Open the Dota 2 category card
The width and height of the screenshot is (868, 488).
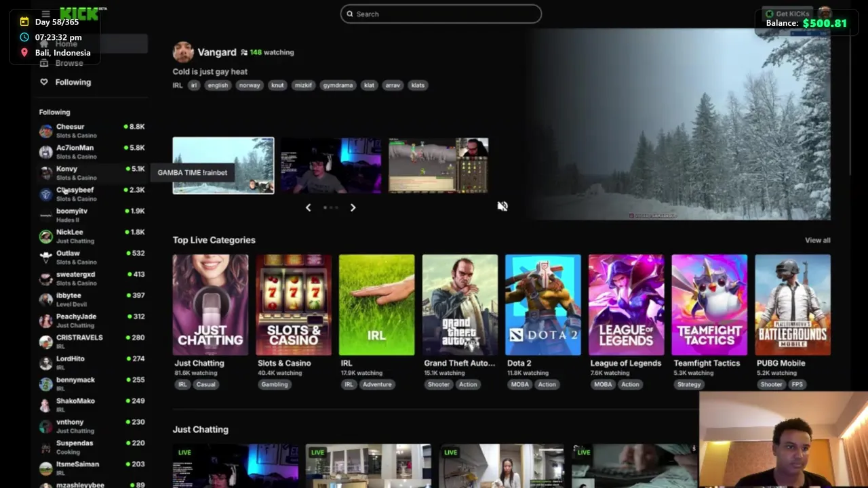(x=543, y=305)
